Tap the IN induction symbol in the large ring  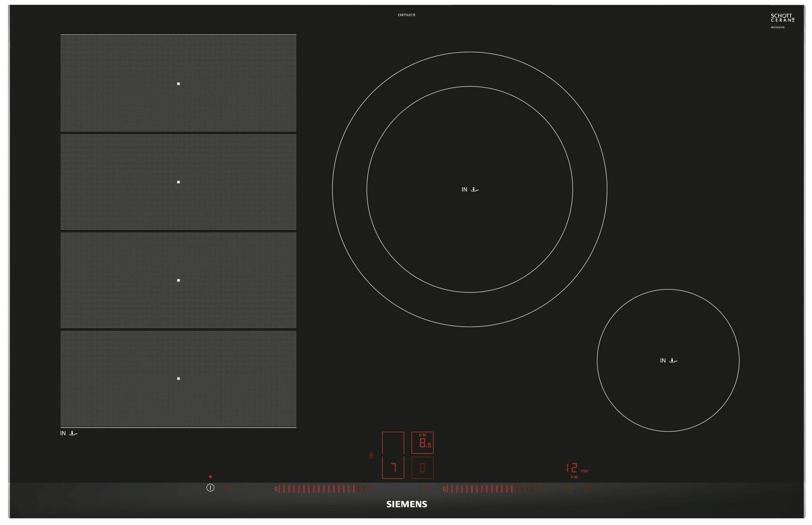[470, 190]
